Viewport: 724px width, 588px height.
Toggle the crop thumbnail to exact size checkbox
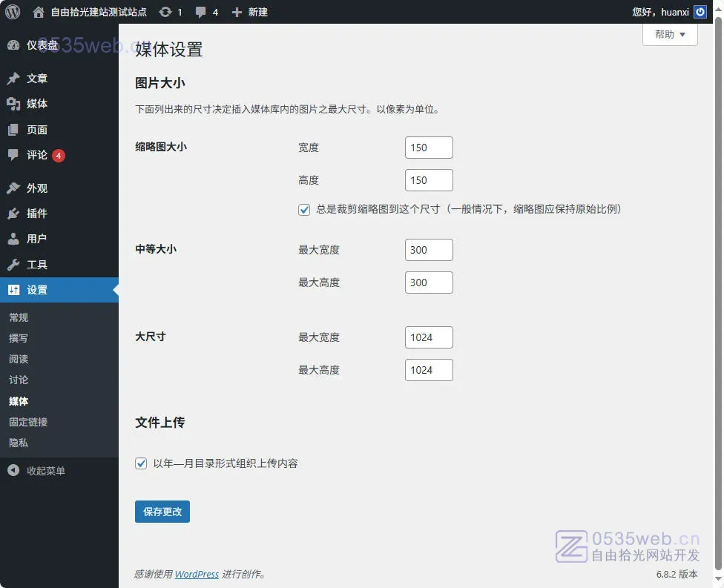pos(304,210)
